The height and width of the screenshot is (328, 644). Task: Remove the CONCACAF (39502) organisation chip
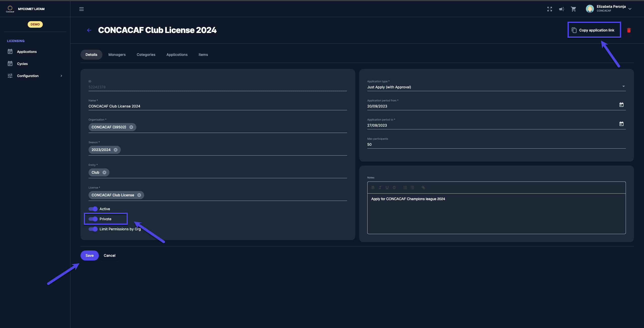click(x=131, y=127)
